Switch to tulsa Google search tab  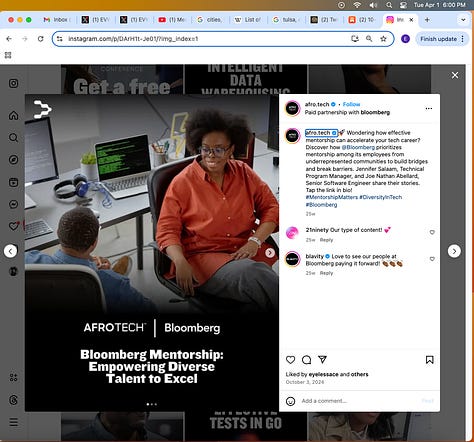click(286, 20)
